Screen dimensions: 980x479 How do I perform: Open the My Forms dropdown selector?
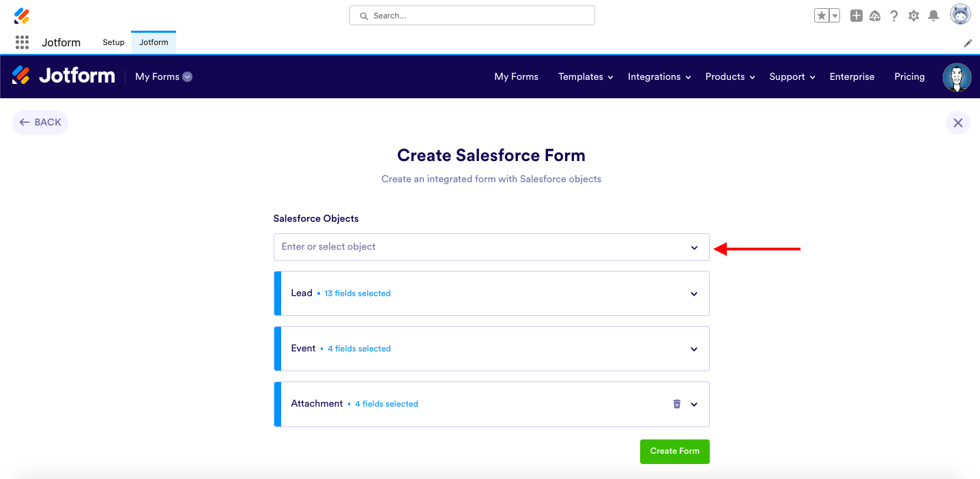(x=164, y=76)
